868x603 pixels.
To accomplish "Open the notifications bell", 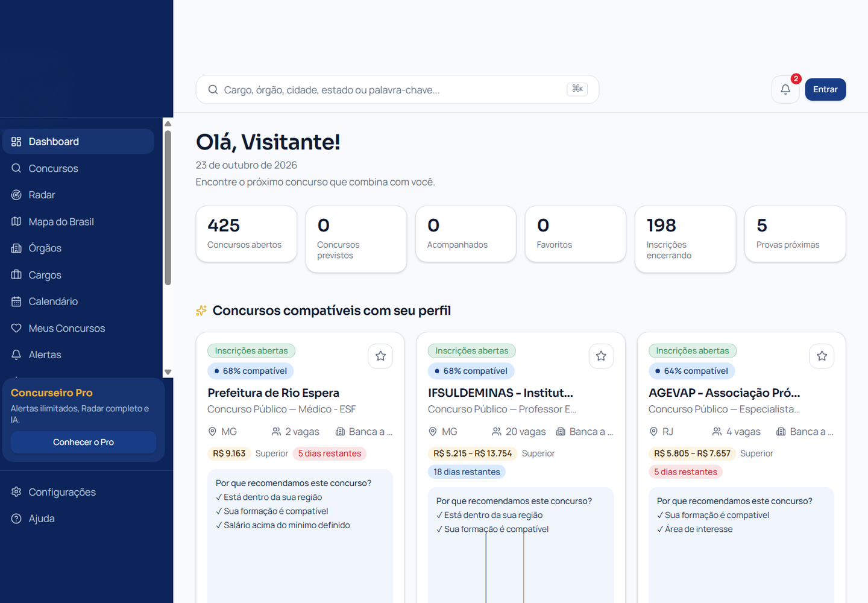I will pos(785,89).
